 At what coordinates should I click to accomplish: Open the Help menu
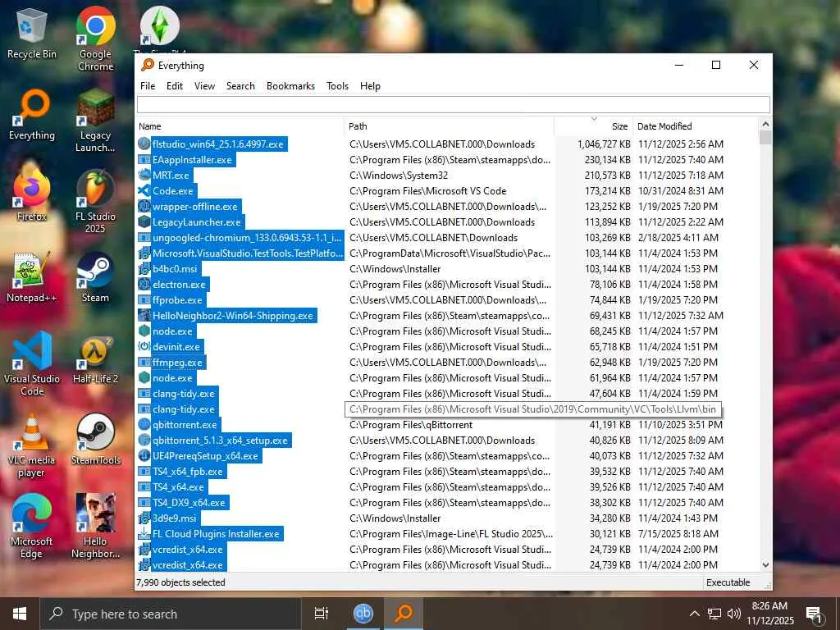[370, 85]
